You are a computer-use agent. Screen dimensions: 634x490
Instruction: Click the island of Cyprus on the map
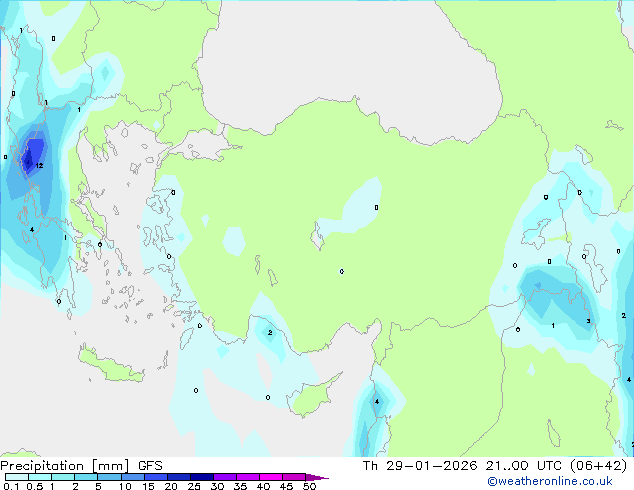pyautogui.click(x=313, y=396)
